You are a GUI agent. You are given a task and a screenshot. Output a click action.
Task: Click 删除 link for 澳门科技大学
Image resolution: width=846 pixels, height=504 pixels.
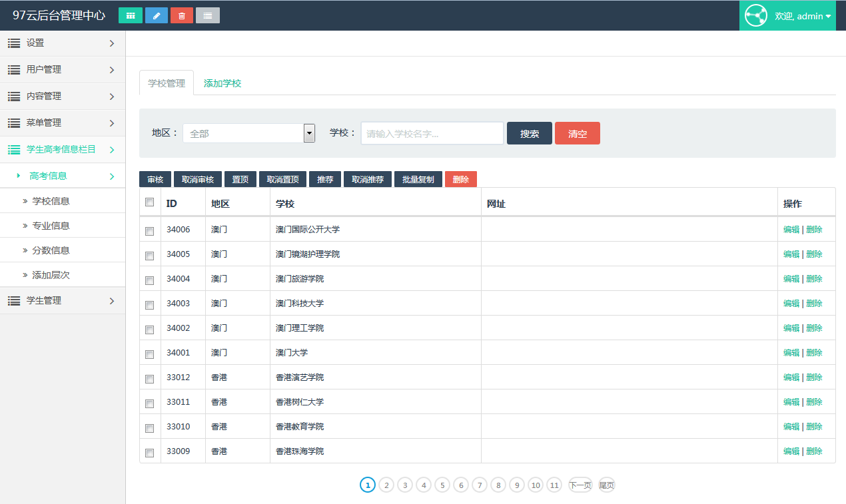(814, 304)
